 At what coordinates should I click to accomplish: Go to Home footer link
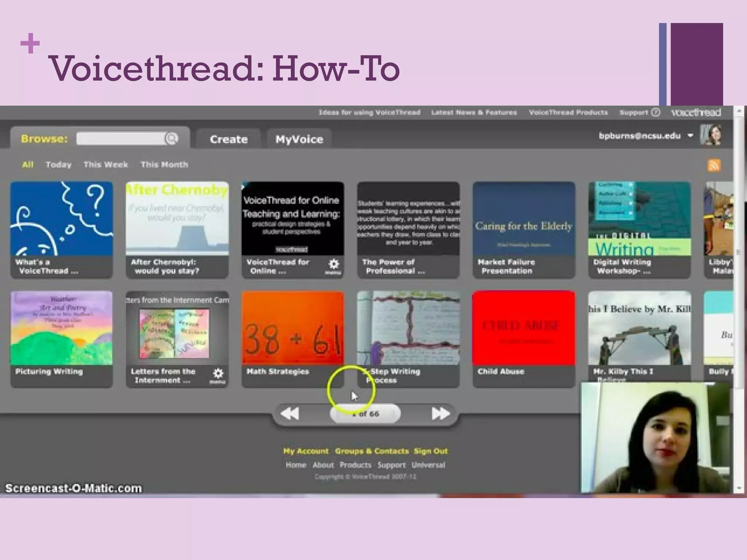tap(296, 465)
